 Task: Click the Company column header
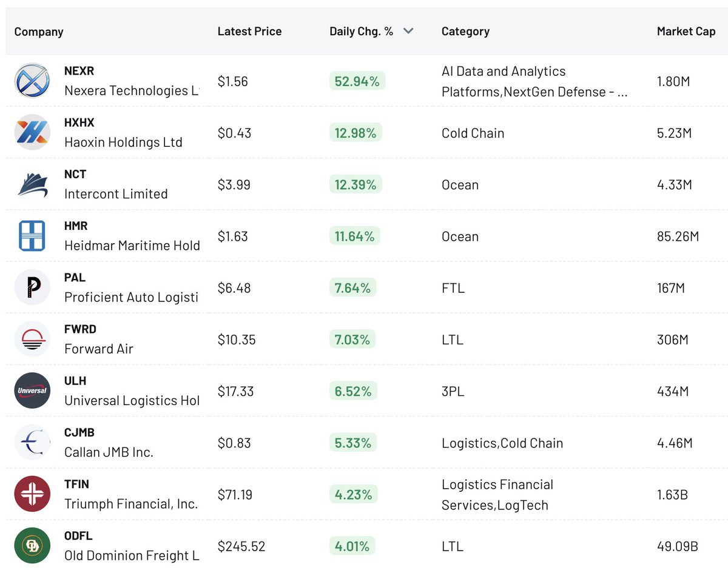39,32
